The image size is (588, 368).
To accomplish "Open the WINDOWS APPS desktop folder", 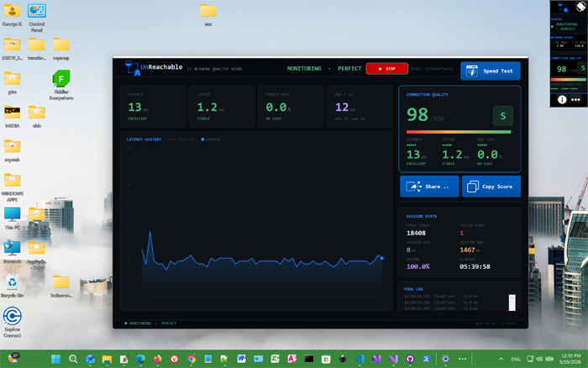I will [x=12, y=187].
